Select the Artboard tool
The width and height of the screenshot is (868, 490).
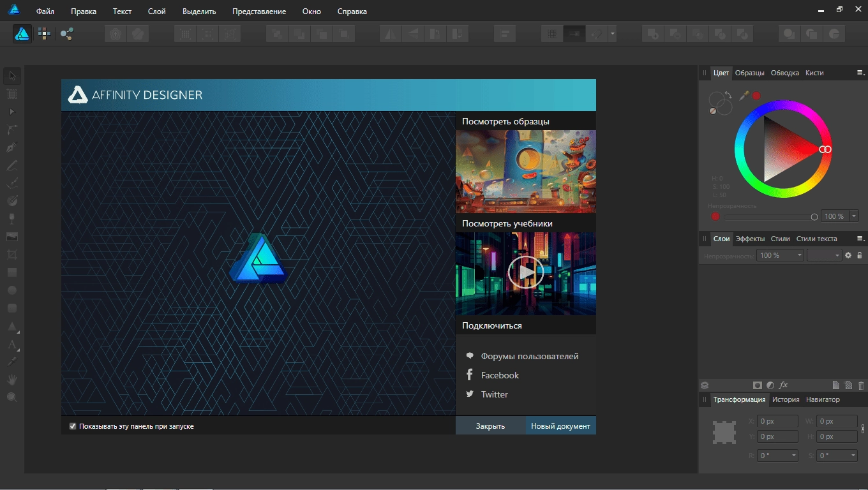click(x=12, y=94)
